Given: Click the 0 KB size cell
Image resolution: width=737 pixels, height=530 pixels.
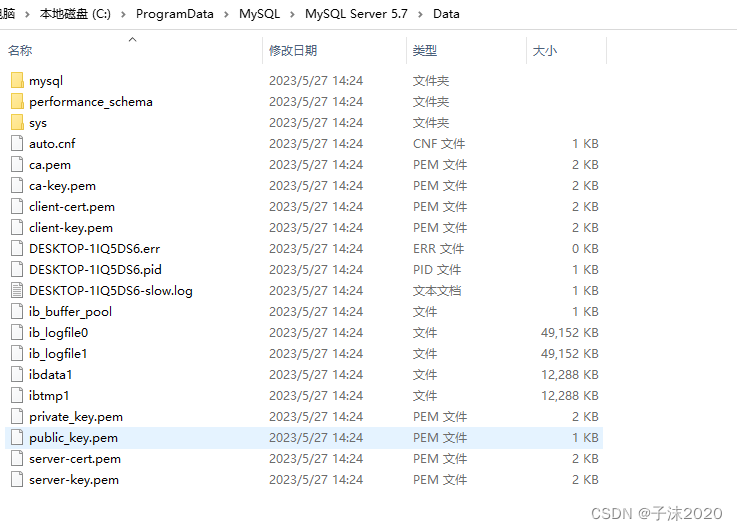Looking at the screenshot, I should pos(585,249).
